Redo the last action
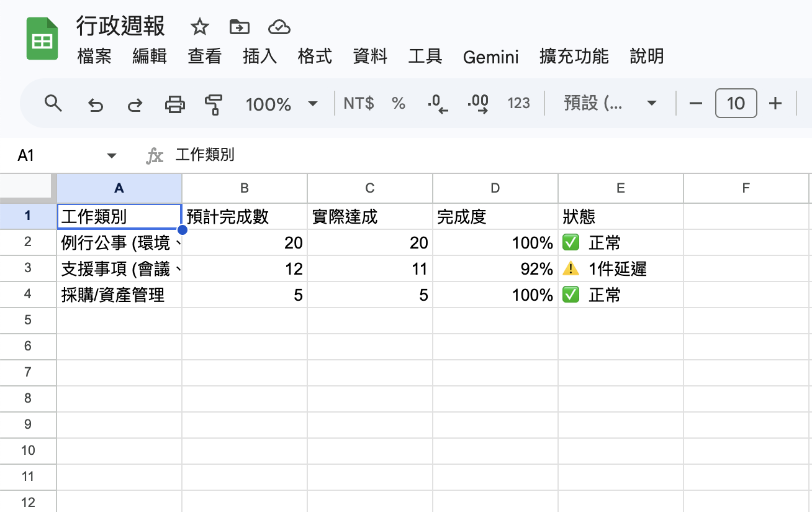 [135, 104]
